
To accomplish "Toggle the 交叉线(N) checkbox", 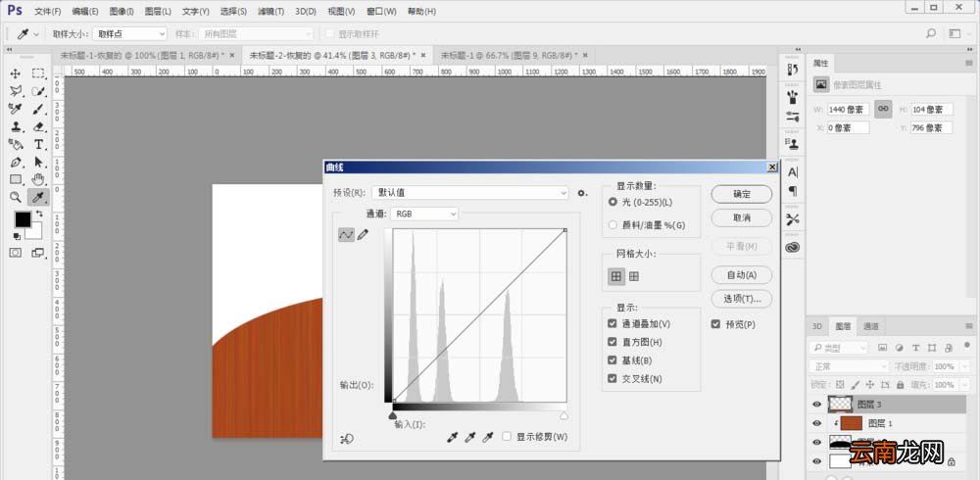I will click(x=612, y=379).
